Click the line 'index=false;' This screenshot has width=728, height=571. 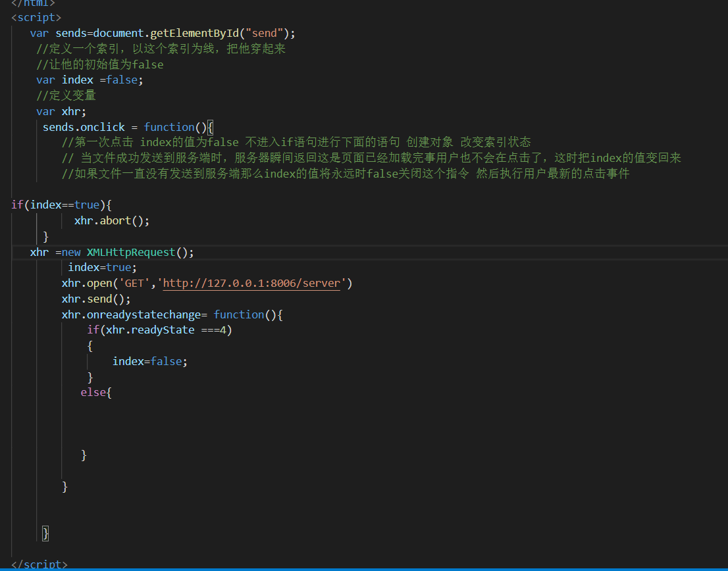coord(149,361)
